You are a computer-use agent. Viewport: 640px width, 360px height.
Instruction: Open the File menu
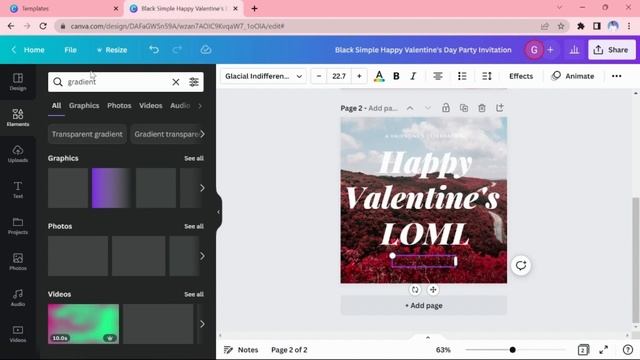pos(70,50)
